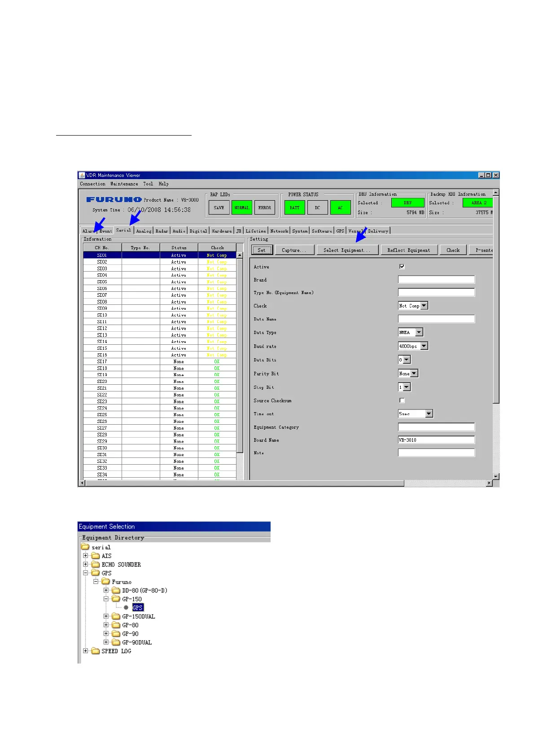The image size is (534, 756).
Task: Click the Brand input field
Action: tap(436, 279)
